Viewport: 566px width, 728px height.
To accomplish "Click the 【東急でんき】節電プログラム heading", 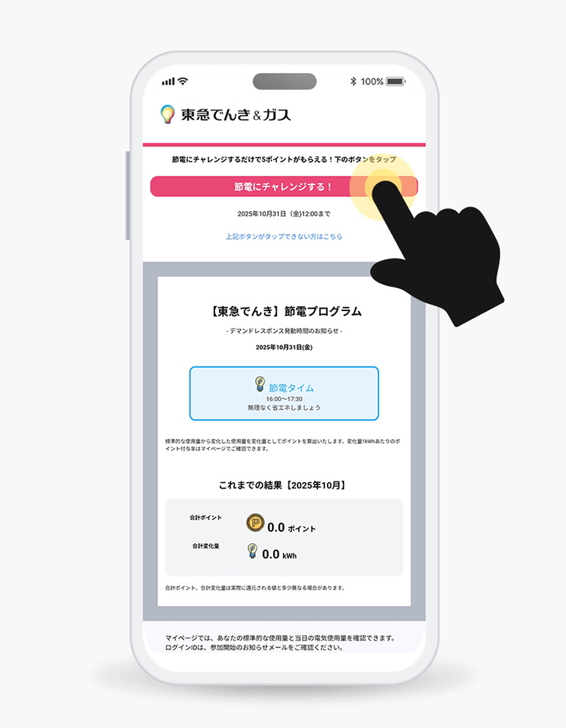I will [284, 312].
